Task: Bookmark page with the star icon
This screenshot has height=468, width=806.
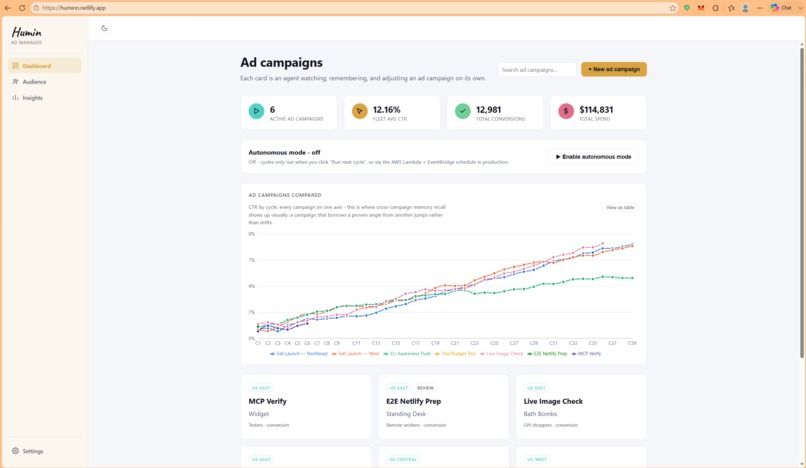Action: point(673,8)
